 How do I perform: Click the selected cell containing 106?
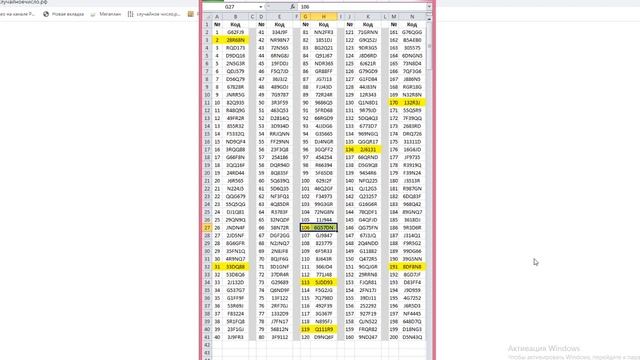[305, 228]
